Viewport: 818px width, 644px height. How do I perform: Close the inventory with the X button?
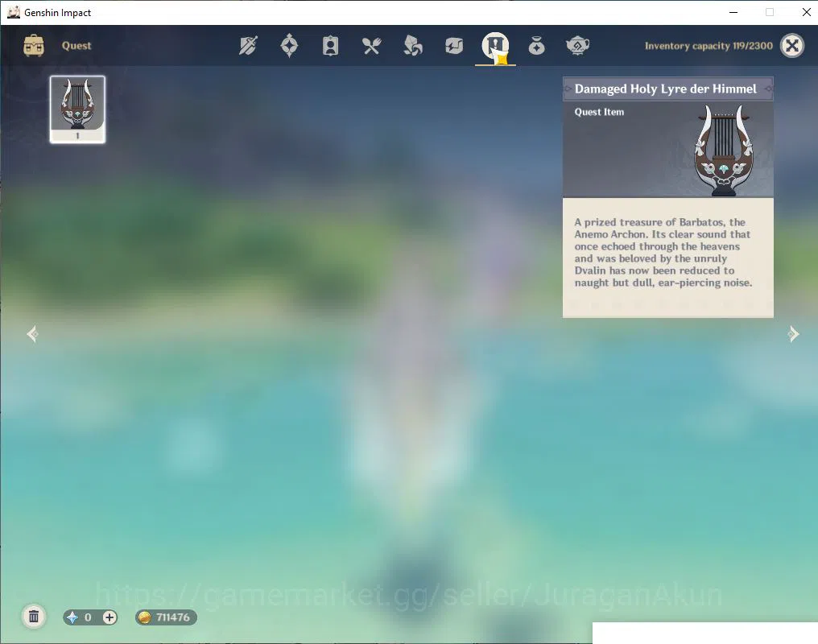tap(792, 46)
